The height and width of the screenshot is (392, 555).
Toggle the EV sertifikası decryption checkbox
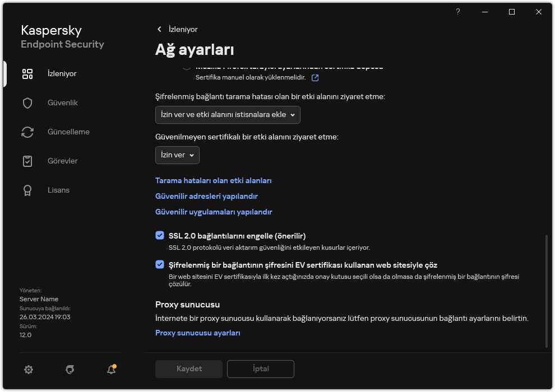coord(160,265)
